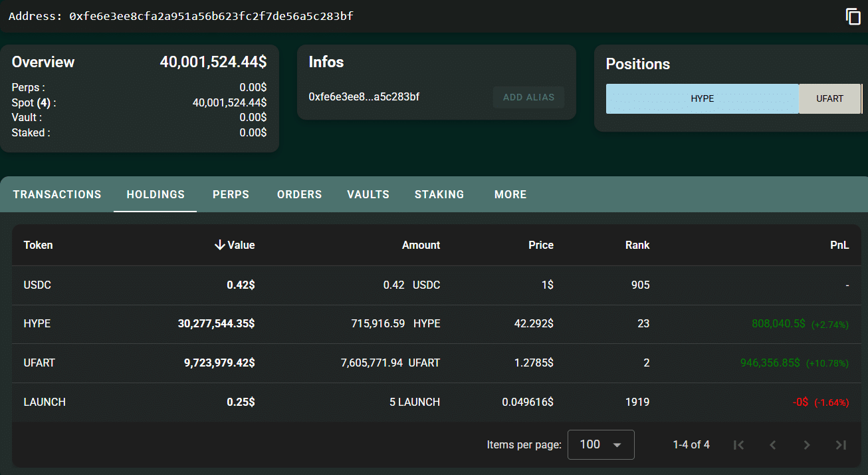
Task: Click the Spot (4) label
Action: [34, 102]
